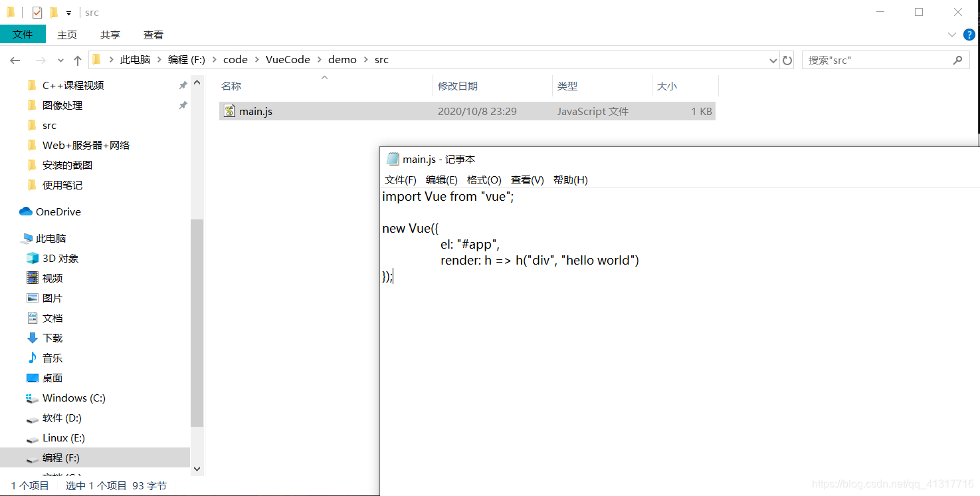Click the JavaScript 文件 type cell
The image size is (980, 496).
point(593,111)
